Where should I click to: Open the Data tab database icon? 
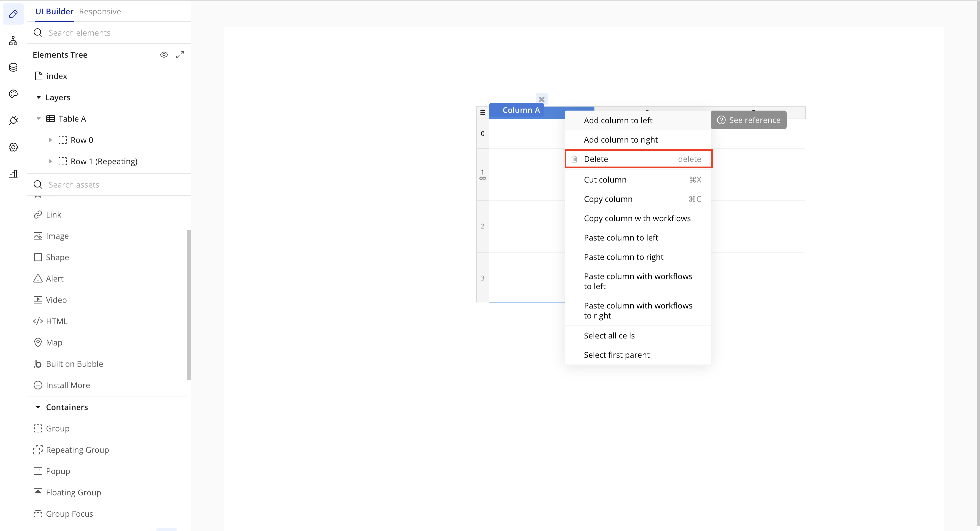(x=13, y=67)
